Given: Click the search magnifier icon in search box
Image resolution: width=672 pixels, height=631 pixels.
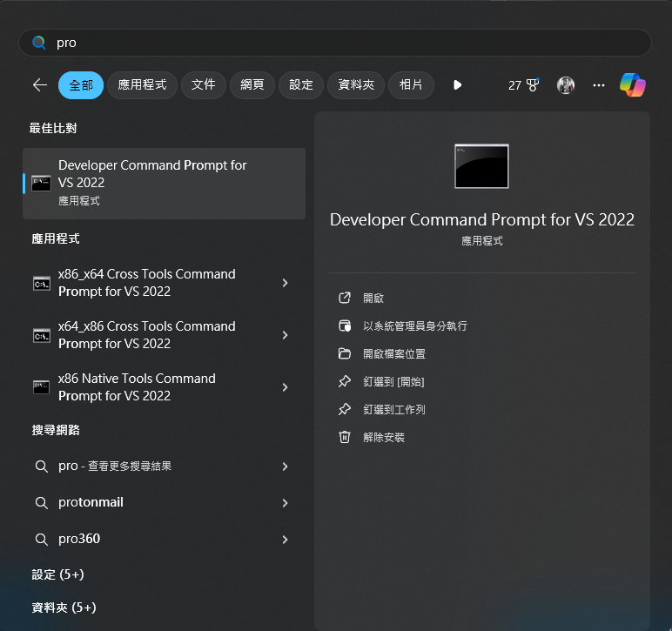Looking at the screenshot, I should point(39,43).
